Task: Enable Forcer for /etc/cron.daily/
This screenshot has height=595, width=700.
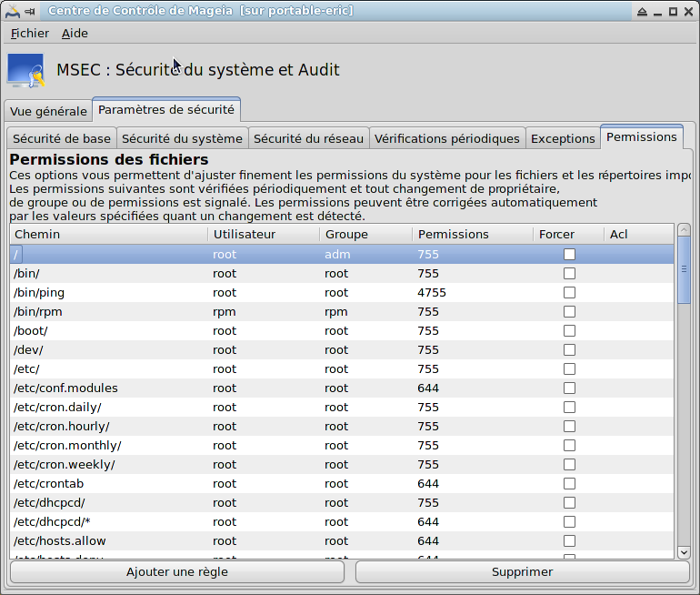Action: click(x=569, y=408)
